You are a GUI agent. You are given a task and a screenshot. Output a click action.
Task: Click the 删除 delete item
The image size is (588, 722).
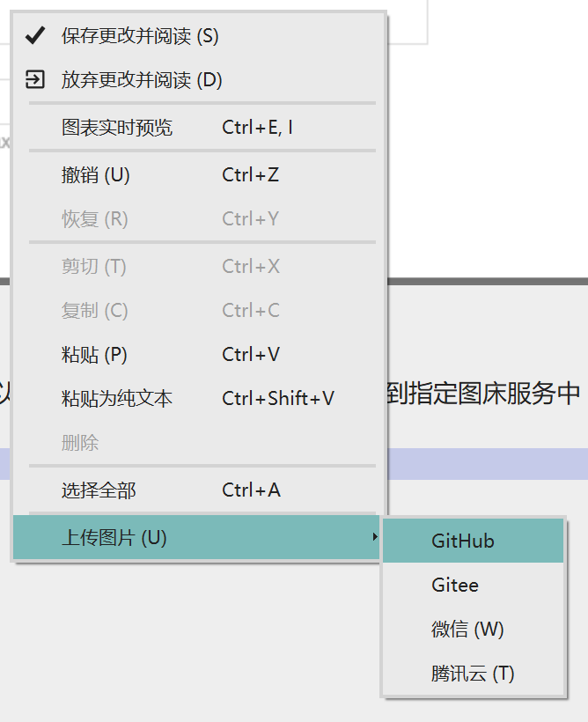[x=197, y=443]
